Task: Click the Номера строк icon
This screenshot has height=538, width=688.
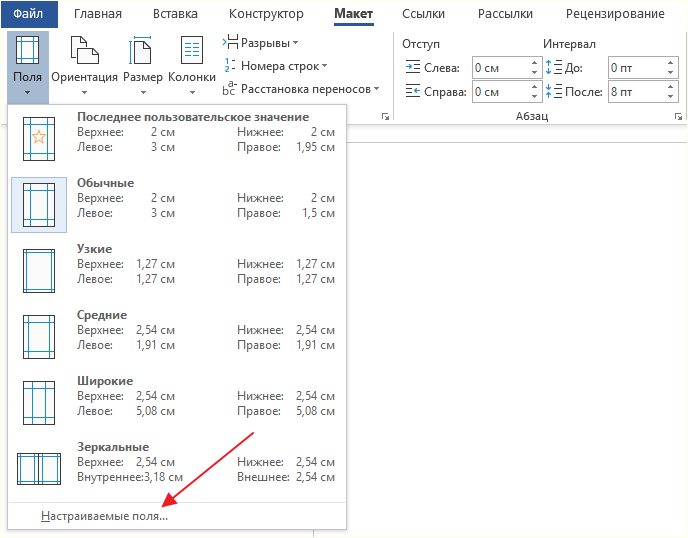Action: coord(230,65)
